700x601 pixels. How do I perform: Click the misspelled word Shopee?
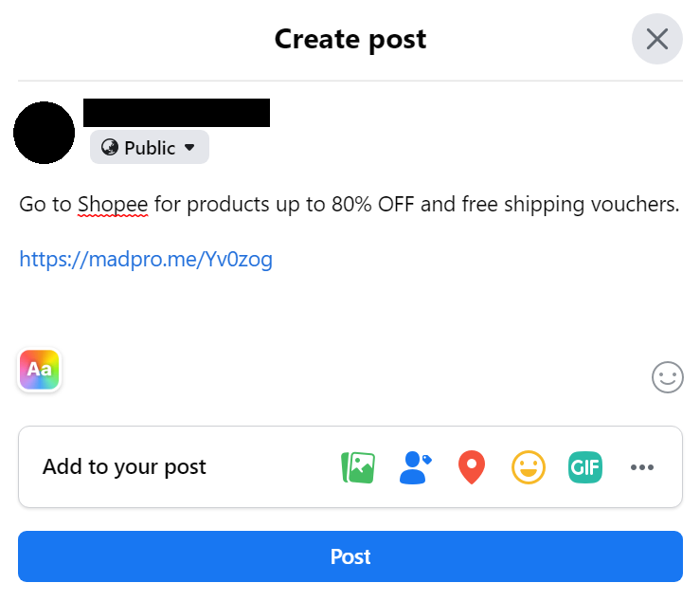click(113, 204)
